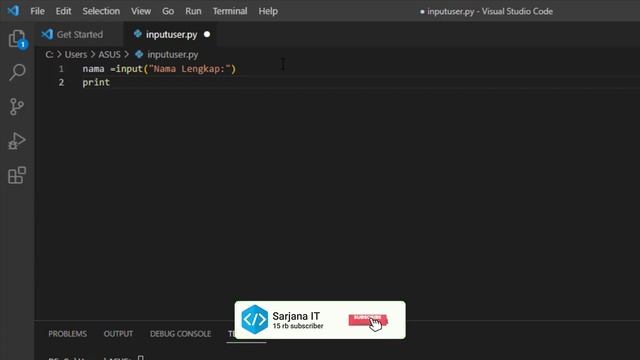640x360 pixels.
Task: Open the Run and Debug view icon
Action: tap(17, 141)
